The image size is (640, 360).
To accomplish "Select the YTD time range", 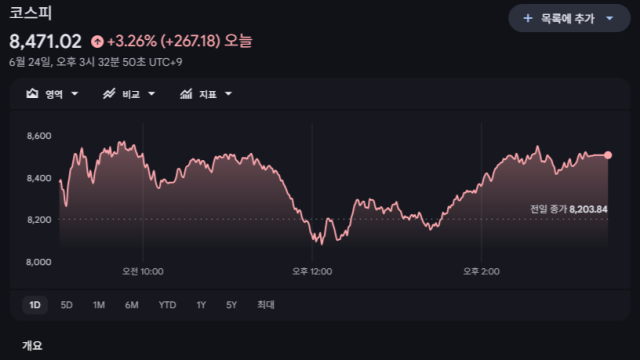I will [167, 305].
